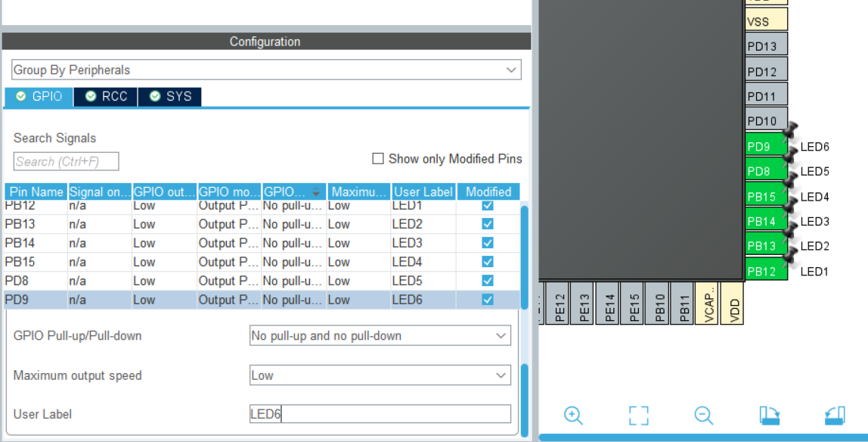Select the PD9 row in table

262,299
